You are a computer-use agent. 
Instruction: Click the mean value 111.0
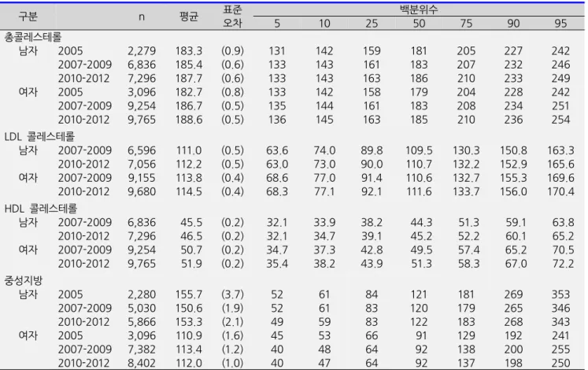coord(189,150)
